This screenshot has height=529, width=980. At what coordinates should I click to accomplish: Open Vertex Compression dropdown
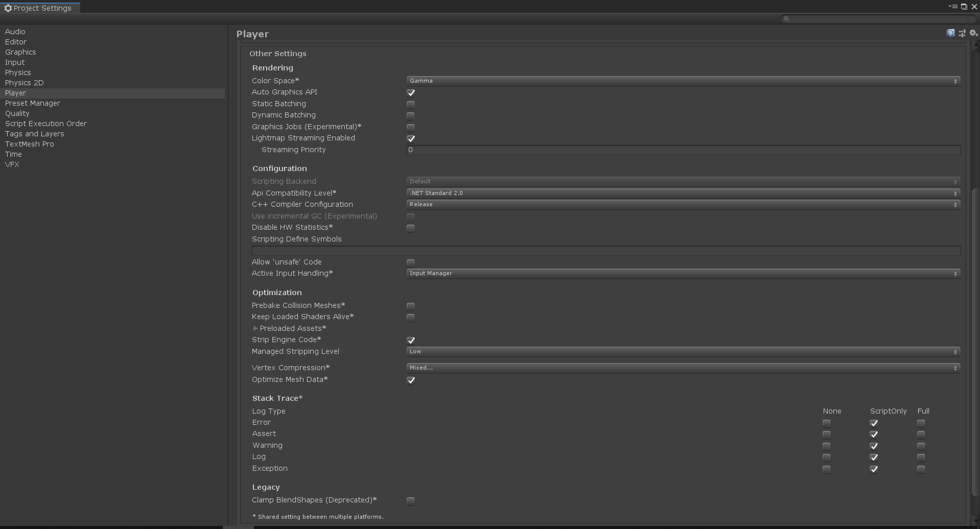pos(683,368)
